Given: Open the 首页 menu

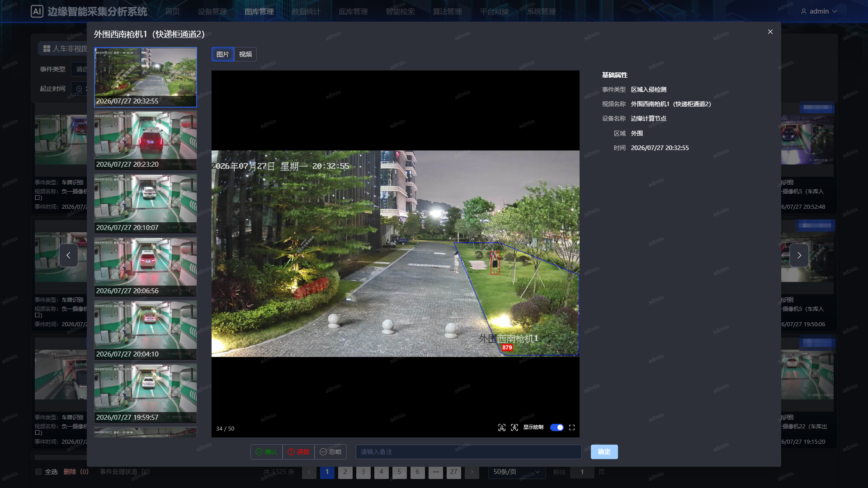Looking at the screenshot, I should (172, 11).
